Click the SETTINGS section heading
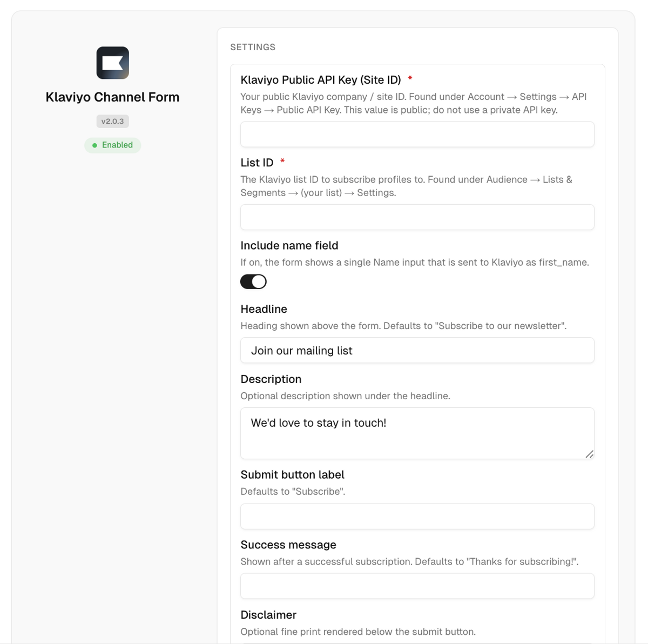The image size is (648, 644). 253,47
